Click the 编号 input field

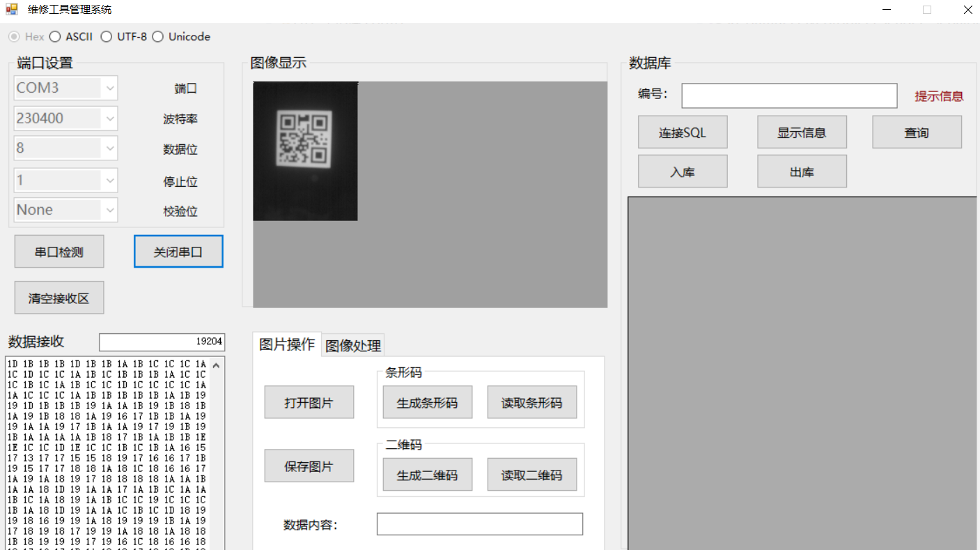[789, 96]
